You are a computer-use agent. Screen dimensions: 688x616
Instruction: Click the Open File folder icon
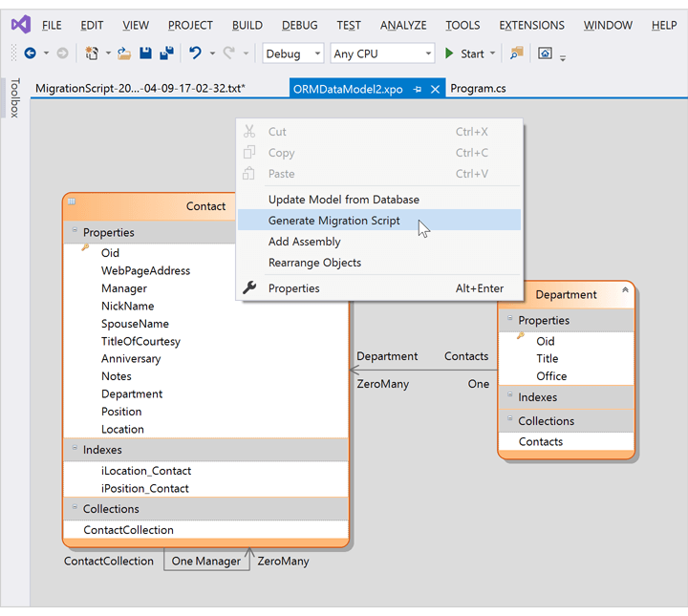124,54
